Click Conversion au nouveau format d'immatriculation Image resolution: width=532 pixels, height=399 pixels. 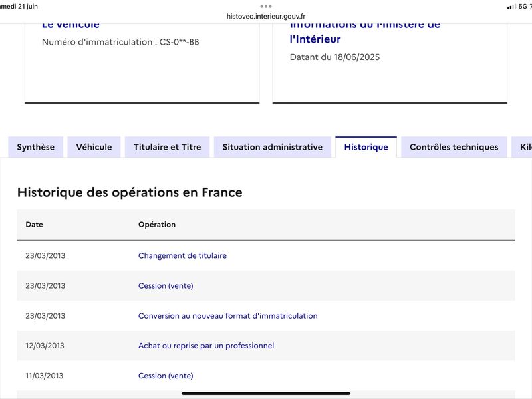228,315
